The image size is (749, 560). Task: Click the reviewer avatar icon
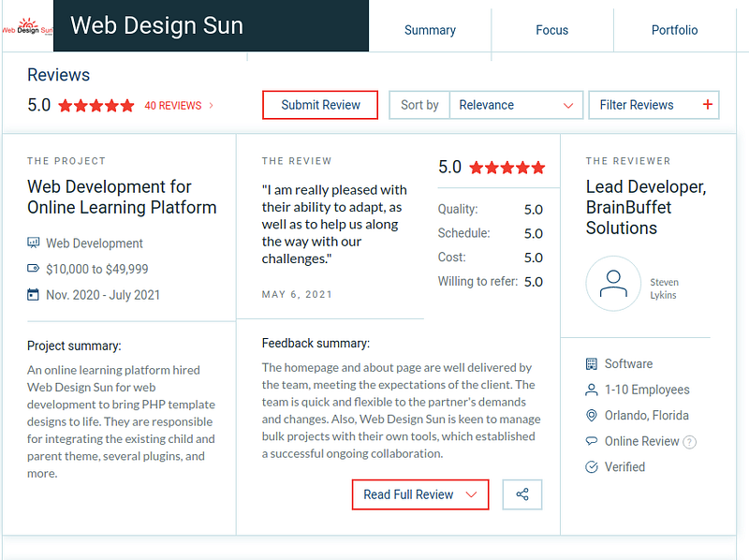click(613, 284)
